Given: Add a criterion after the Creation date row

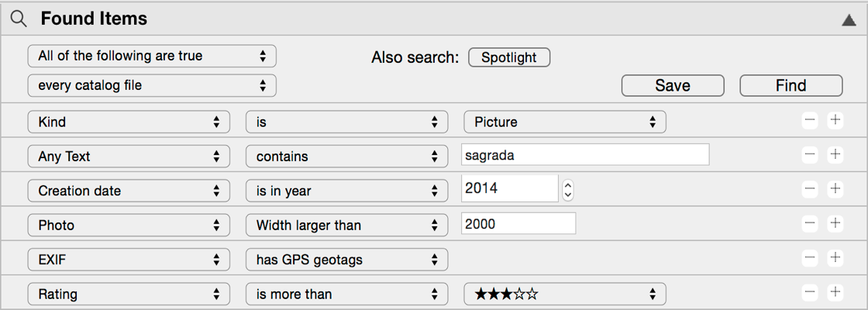Looking at the screenshot, I should (835, 188).
